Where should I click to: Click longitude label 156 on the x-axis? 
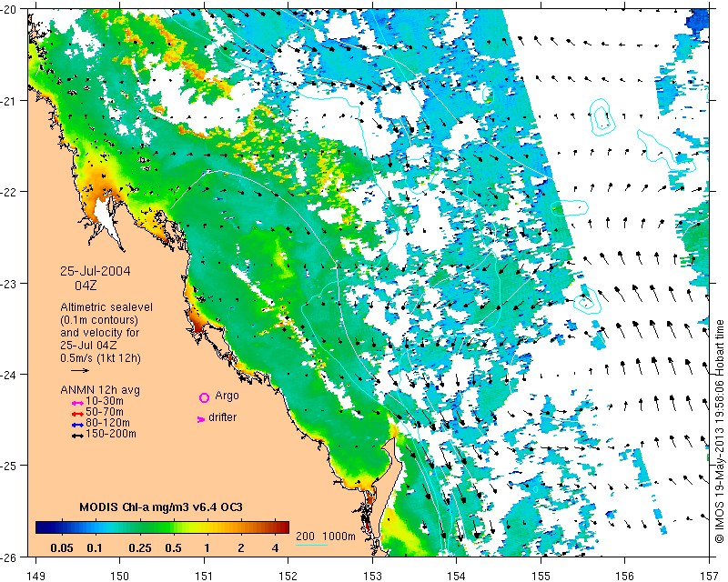pos(624,576)
